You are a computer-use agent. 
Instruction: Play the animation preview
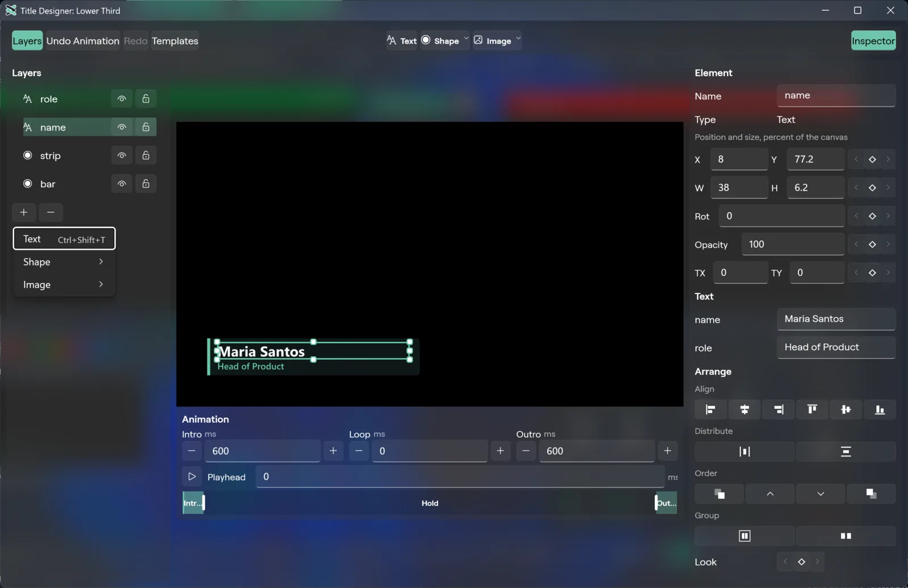192,477
